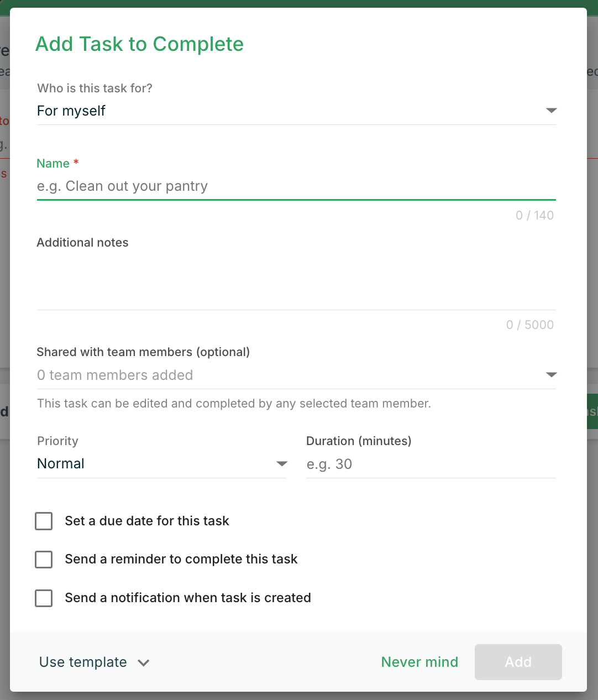Click the required asterisk beside Name
The height and width of the screenshot is (700, 598).
coord(76,162)
